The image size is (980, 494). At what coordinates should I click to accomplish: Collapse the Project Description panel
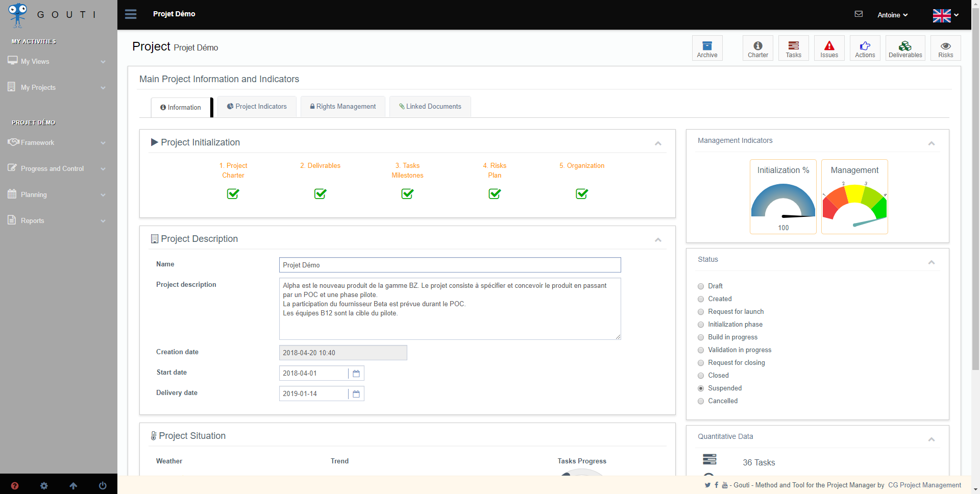point(658,240)
